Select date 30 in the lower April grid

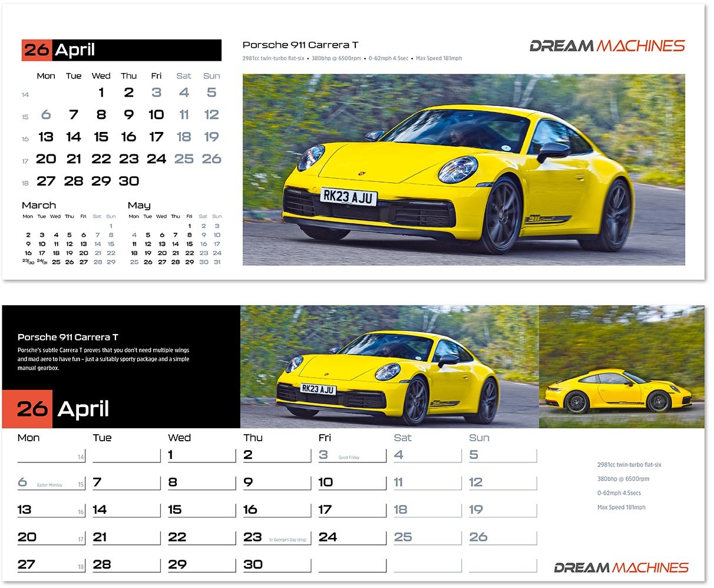[254, 564]
